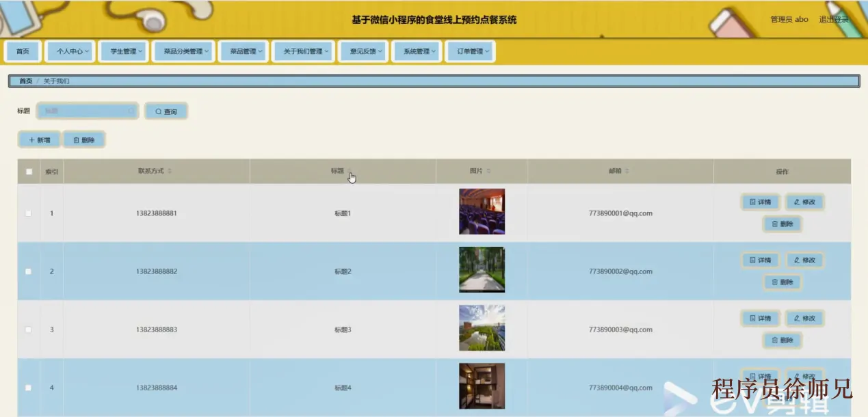This screenshot has width=868, height=417.
Task: Select email 773890003@qq.com
Action: coord(620,329)
